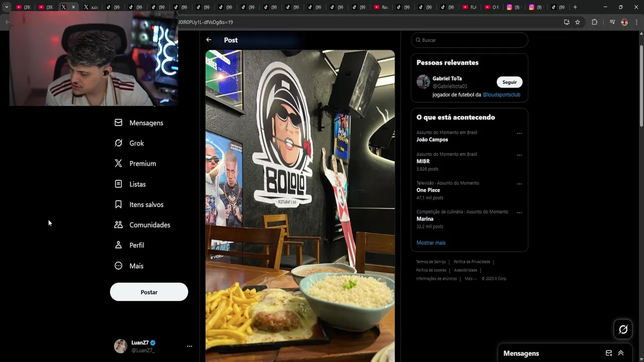Open the floating Grok button
The height and width of the screenshot is (362, 644).
(623, 329)
